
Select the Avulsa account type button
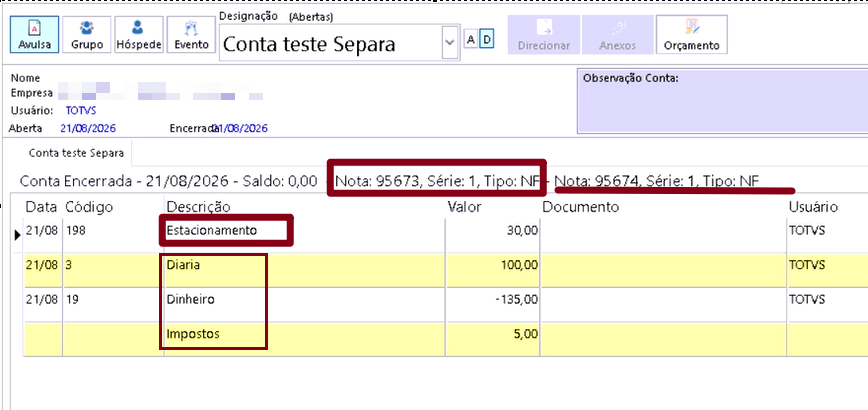34,34
